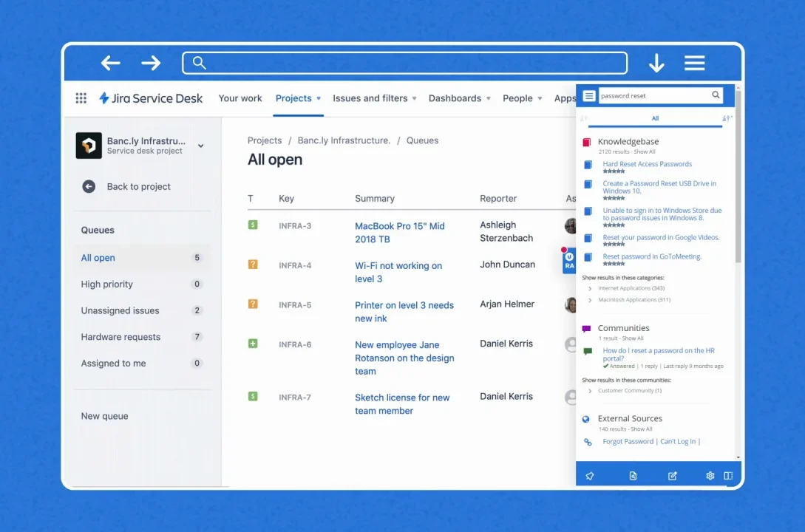Click the issue type icon for INFRA-6
The height and width of the screenshot is (532, 805).
253,343
